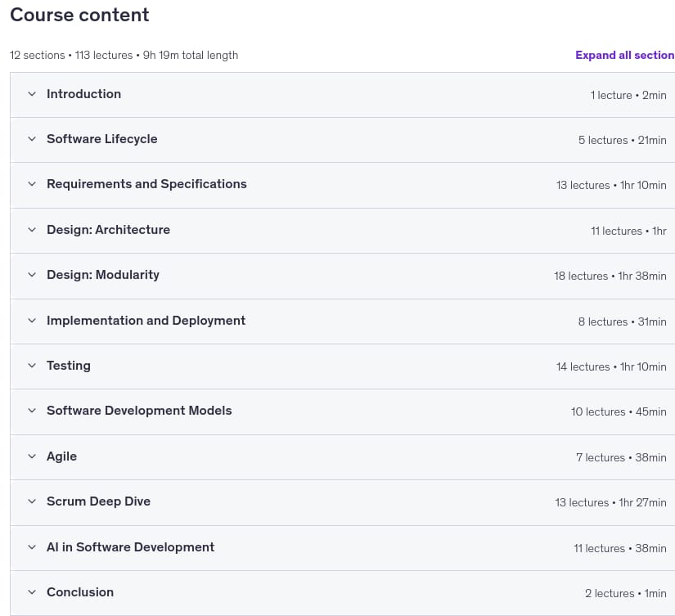Click '18 lectures • 1hr 38min' text
Screen dimensions: 675x616
[x=610, y=276]
